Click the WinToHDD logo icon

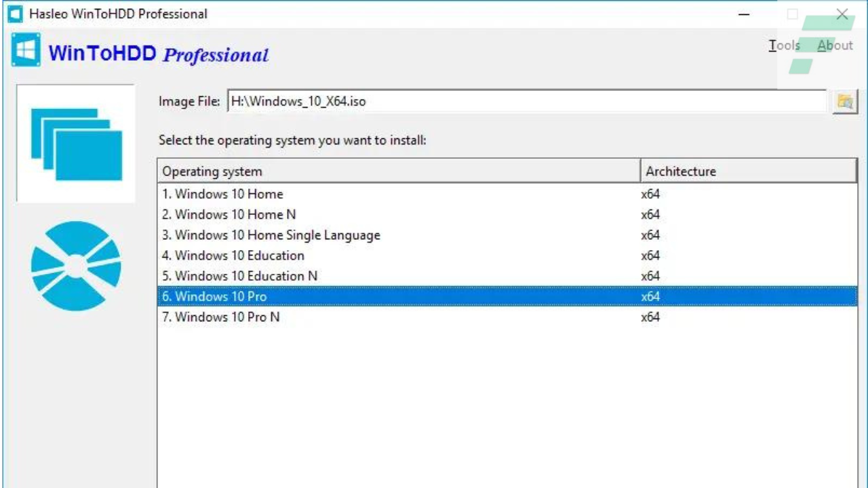click(x=26, y=50)
